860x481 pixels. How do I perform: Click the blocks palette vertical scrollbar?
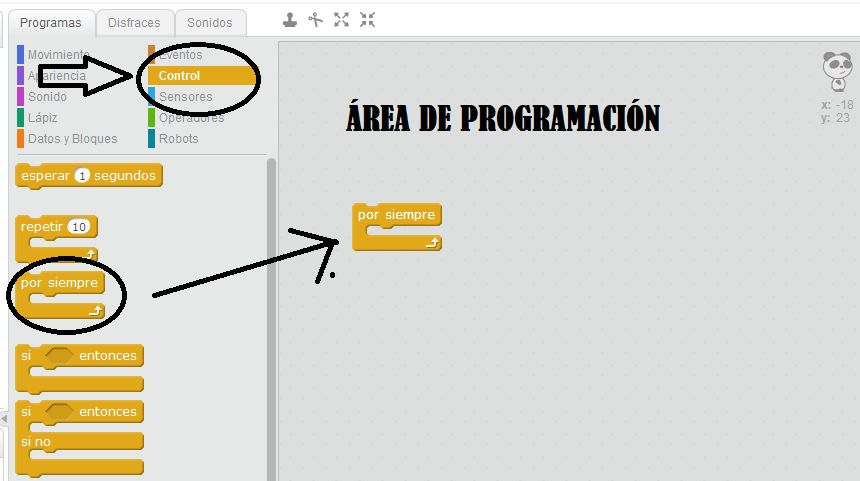click(271, 300)
